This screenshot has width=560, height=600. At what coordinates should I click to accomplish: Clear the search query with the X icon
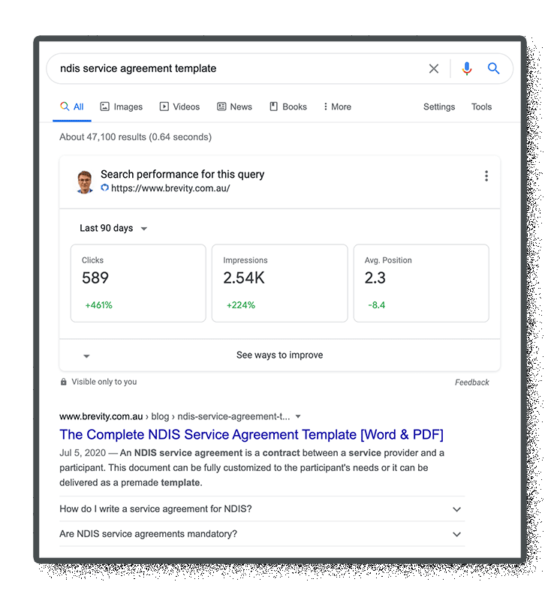433,69
